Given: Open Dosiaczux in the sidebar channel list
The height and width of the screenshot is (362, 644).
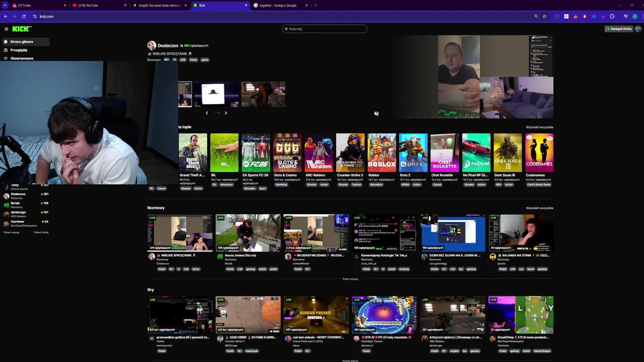Looking at the screenshot, I should (25, 196).
